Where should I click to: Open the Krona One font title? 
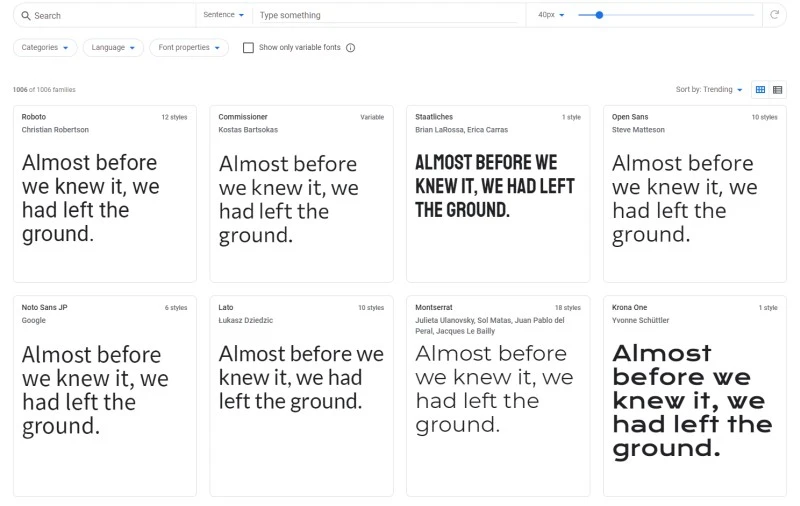point(630,308)
